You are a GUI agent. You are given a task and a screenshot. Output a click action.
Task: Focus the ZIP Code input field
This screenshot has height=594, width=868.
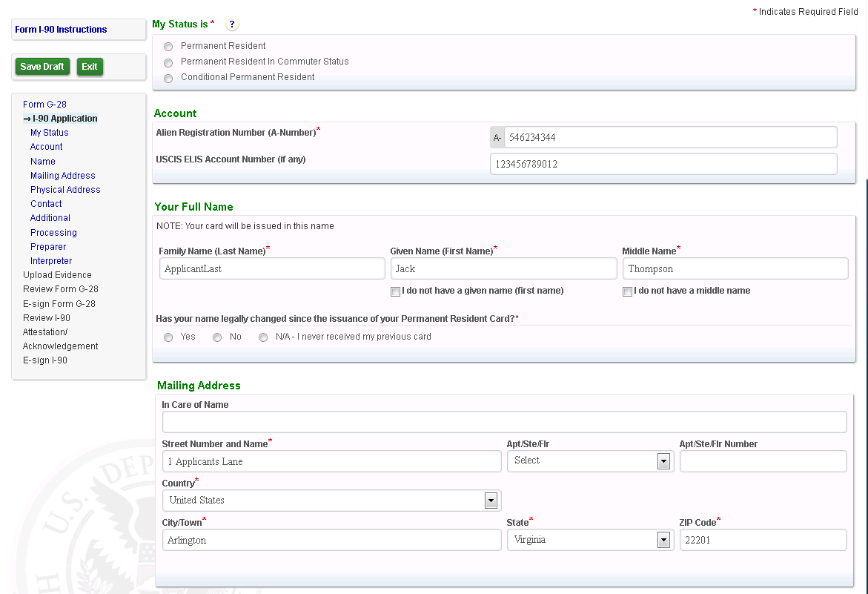coord(762,541)
